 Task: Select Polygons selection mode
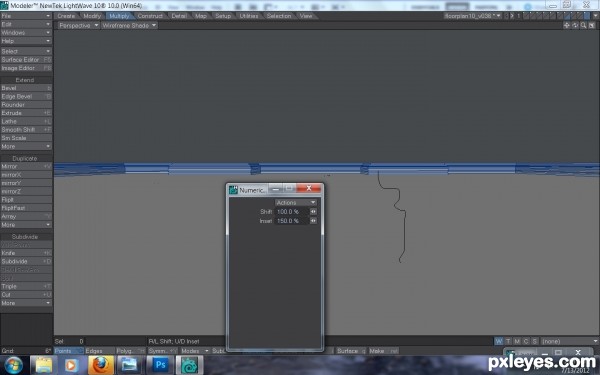130,351
